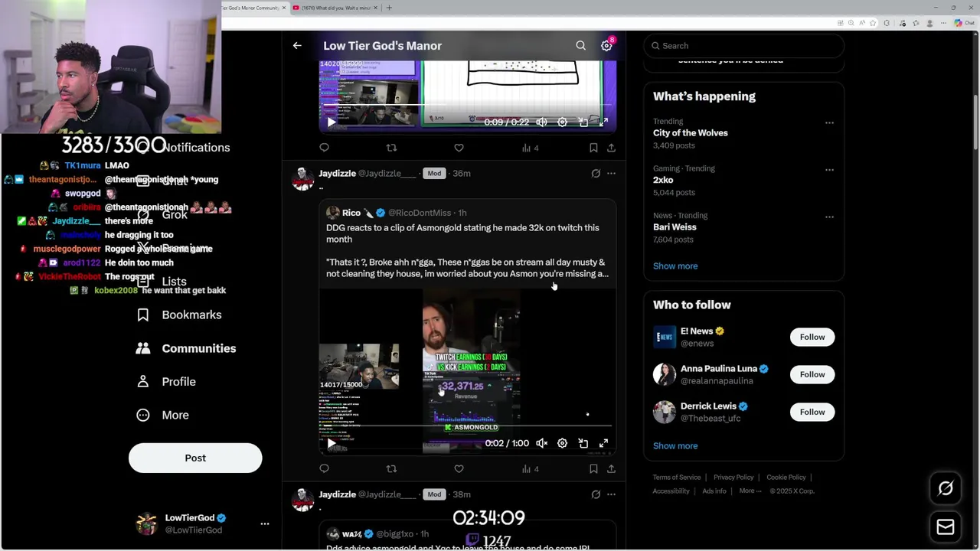Click the right sidebar Search field
The image size is (980, 551).
click(x=743, y=46)
